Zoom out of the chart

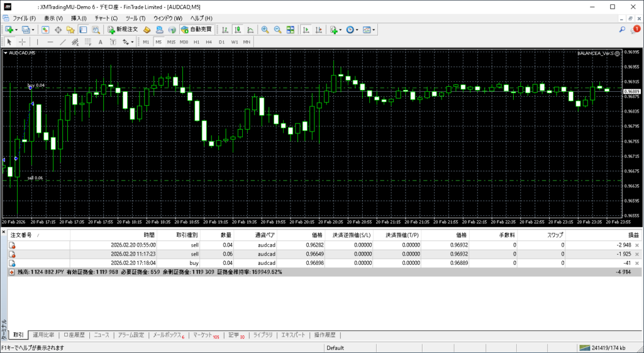(x=277, y=30)
